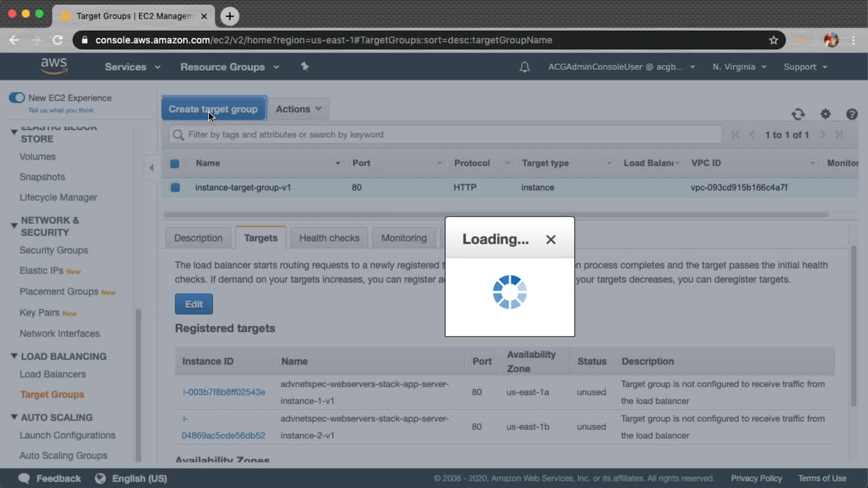Expand the N. Virginia region menu
The width and height of the screenshot is (868, 488).
(x=739, y=67)
